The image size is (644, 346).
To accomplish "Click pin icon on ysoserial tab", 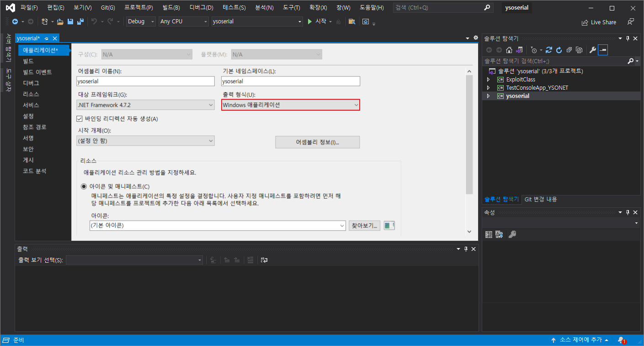I will [47, 38].
